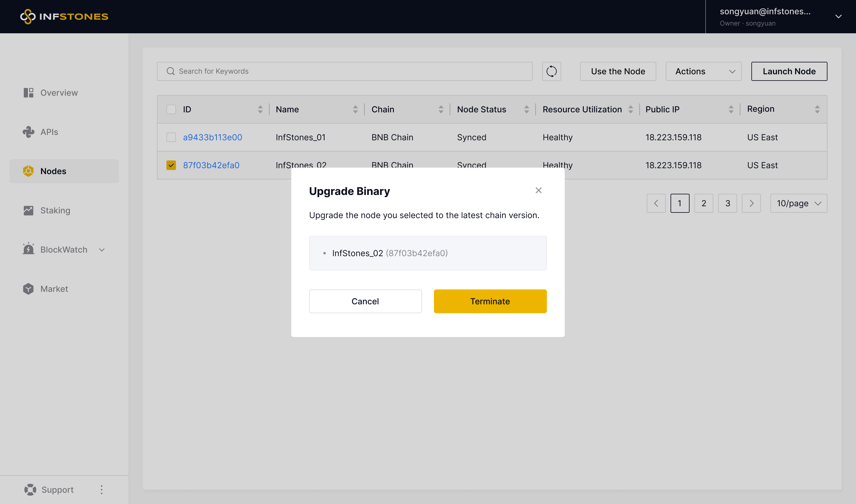
Task: Click in the Search for Keywords field
Action: [344, 71]
